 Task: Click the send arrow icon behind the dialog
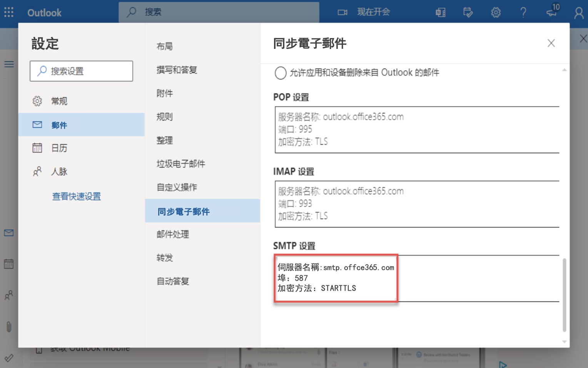click(503, 364)
